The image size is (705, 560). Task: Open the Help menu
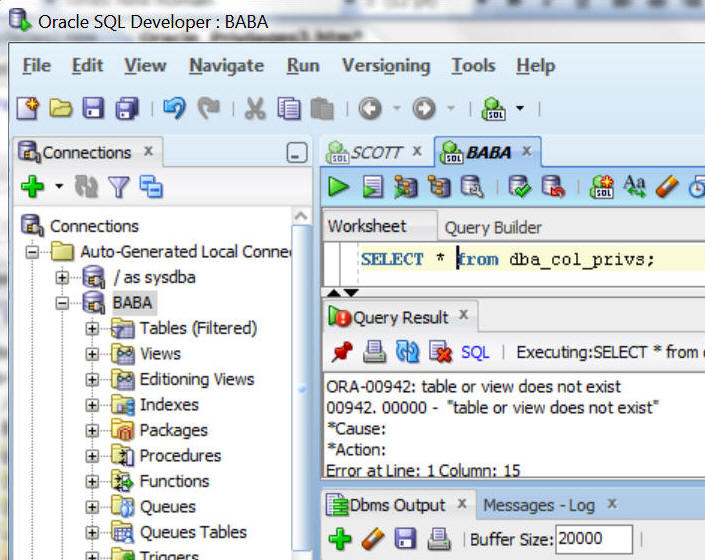(535, 66)
